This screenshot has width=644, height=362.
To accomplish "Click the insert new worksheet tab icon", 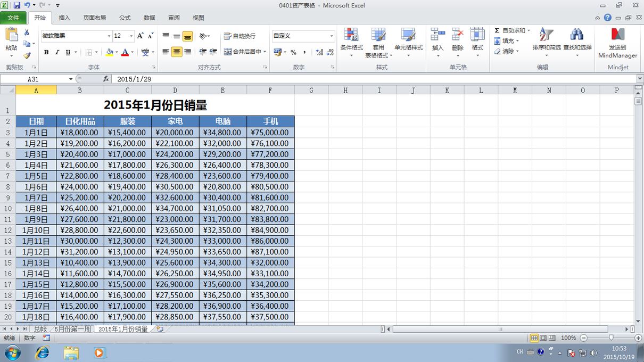I will pos(160,330).
